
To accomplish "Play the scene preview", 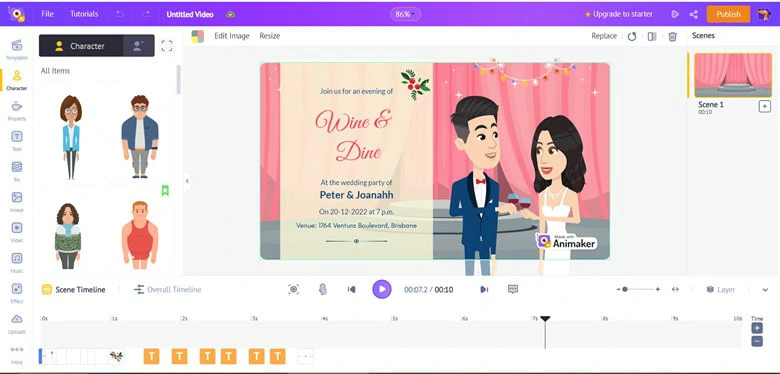I will (382, 289).
